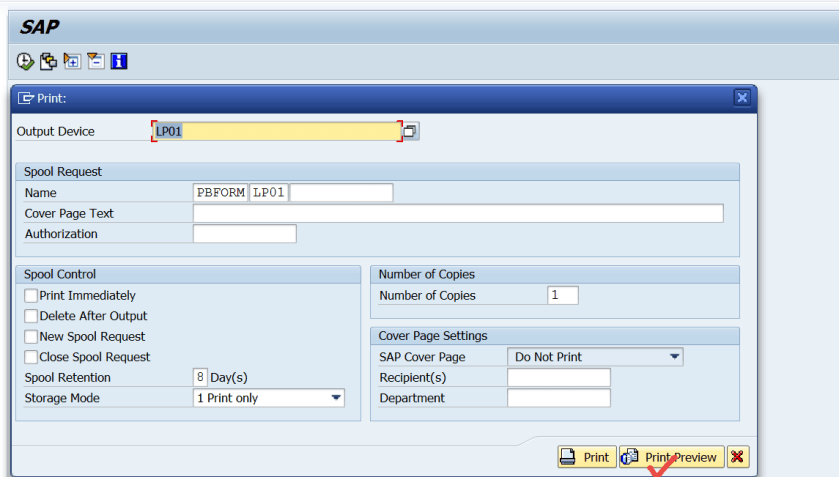Click the Recipient(s) input field

tap(559, 377)
